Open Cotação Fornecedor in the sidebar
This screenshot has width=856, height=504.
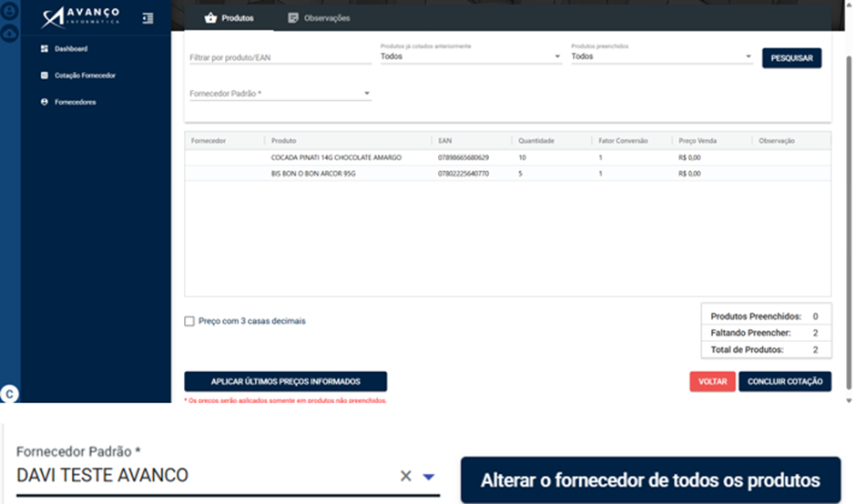85,76
